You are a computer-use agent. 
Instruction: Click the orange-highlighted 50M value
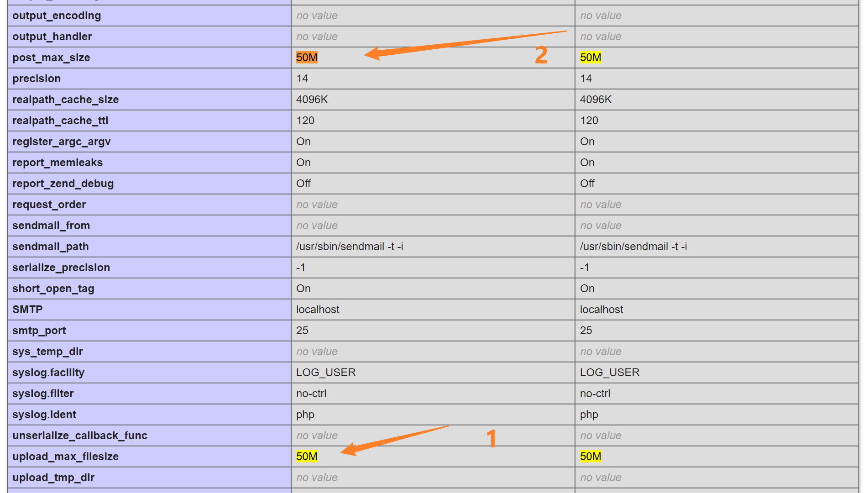click(x=307, y=58)
